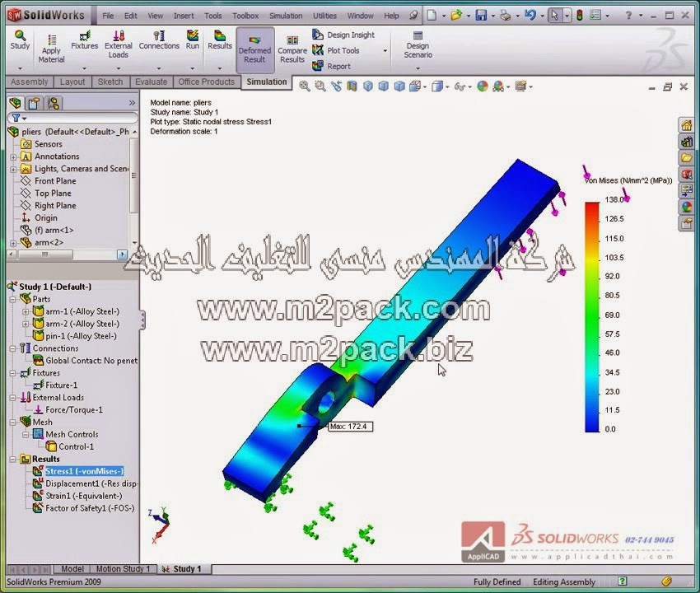700x593 pixels.
Task: Click the New document icon
Action: 432,15
